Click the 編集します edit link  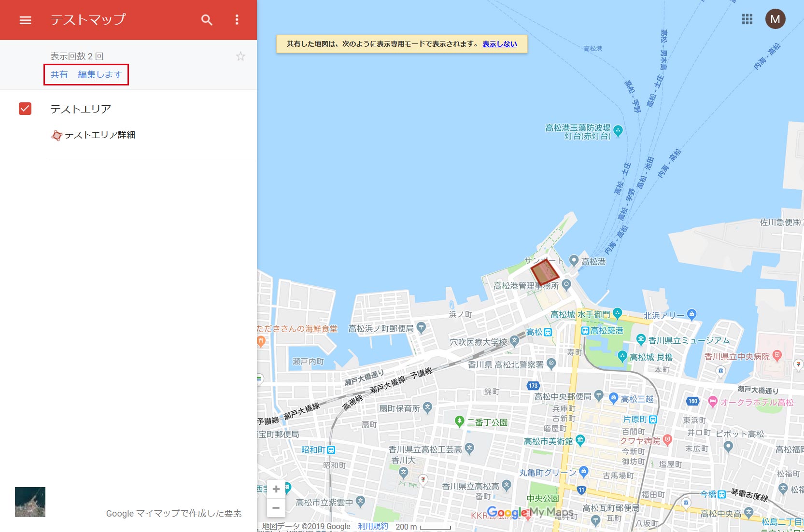pyautogui.click(x=100, y=74)
